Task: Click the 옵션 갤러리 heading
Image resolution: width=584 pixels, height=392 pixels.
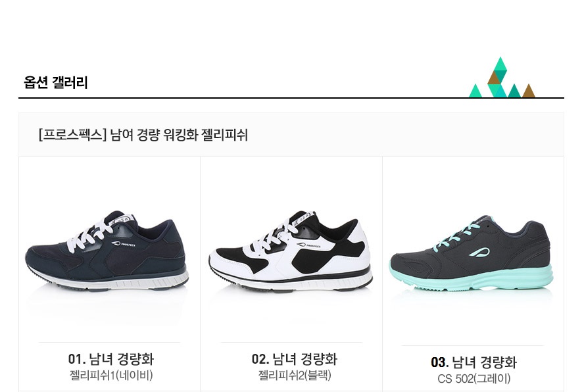Action: [56, 82]
